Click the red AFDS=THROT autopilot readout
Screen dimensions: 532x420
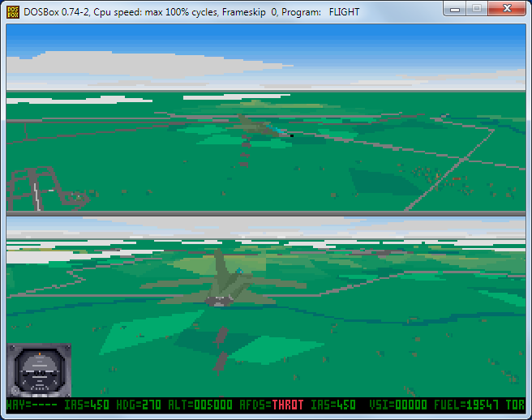(272, 405)
